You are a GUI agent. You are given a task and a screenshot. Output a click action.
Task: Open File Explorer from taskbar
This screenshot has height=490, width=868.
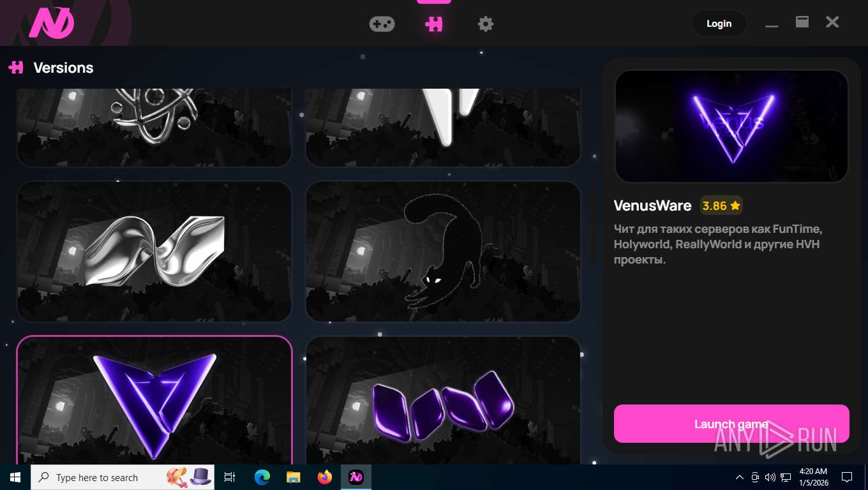coord(294,477)
